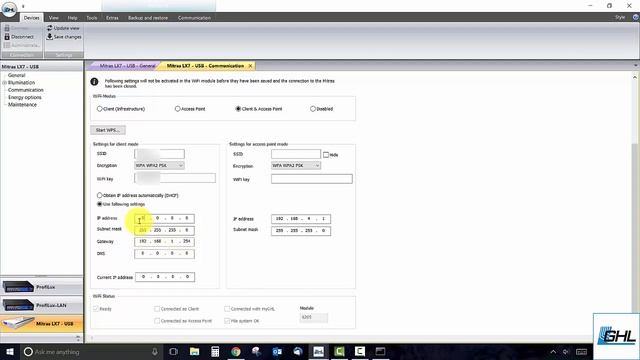Open the Backup and restore menu
The width and height of the screenshot is (640, 360).
(x=148, y=18)
